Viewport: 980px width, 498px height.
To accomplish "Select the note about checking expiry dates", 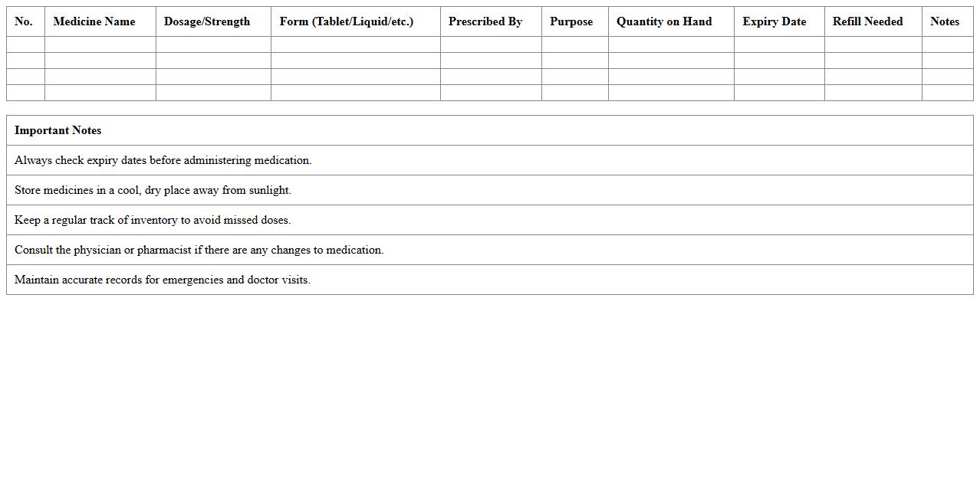I will tap(163, 160).
